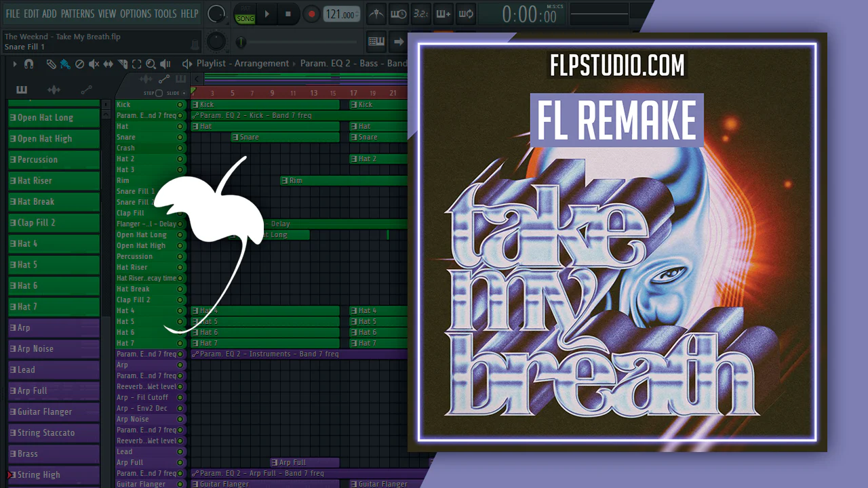Click the master pitch knob

pos(216,41)
